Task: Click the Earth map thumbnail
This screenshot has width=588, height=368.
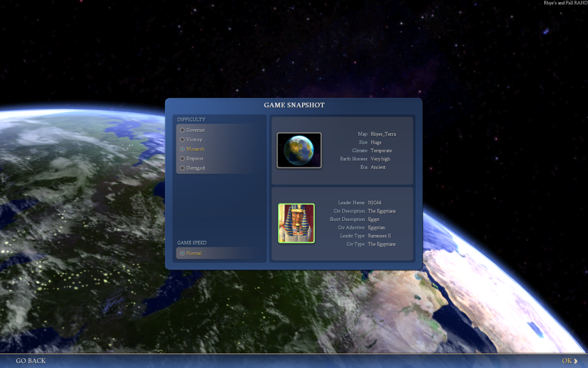Action: [x=299, y=150]
